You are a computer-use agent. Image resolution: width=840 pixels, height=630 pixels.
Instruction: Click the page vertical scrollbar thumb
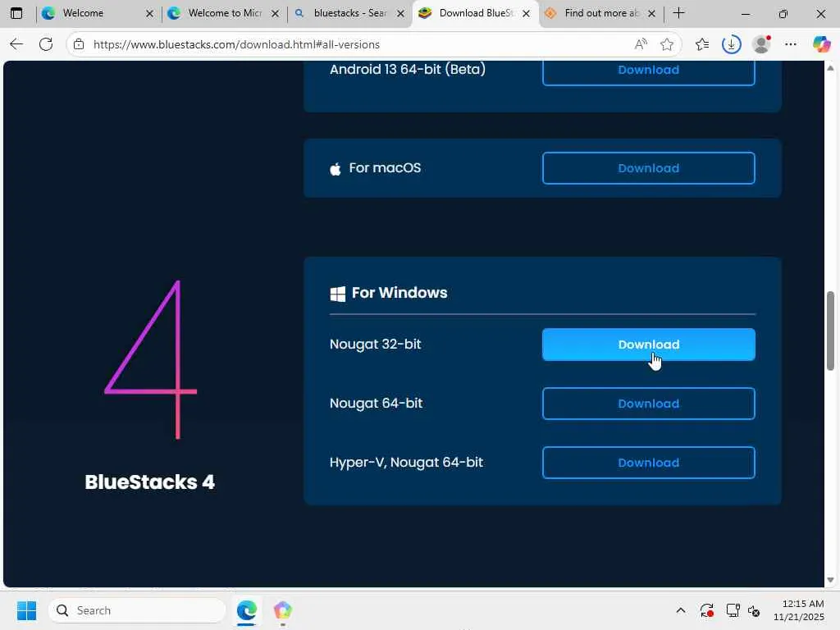click(x=830, y=331)
